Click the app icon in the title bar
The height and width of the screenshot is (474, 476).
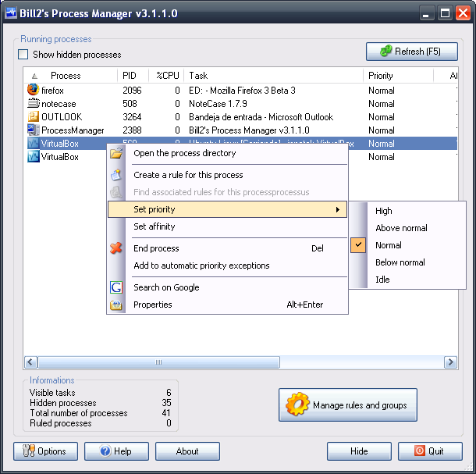click(x=11, y=13)
